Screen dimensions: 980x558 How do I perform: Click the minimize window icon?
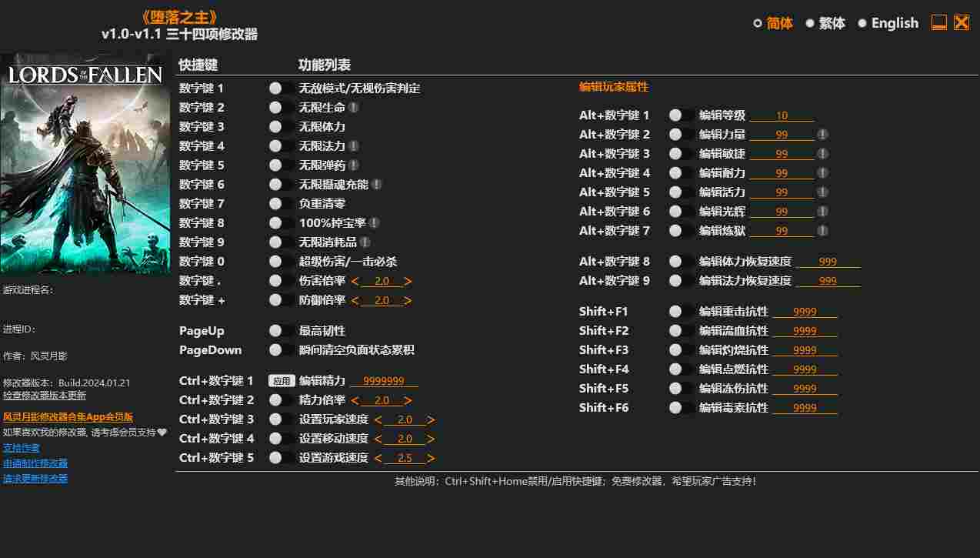click(939, 23)
